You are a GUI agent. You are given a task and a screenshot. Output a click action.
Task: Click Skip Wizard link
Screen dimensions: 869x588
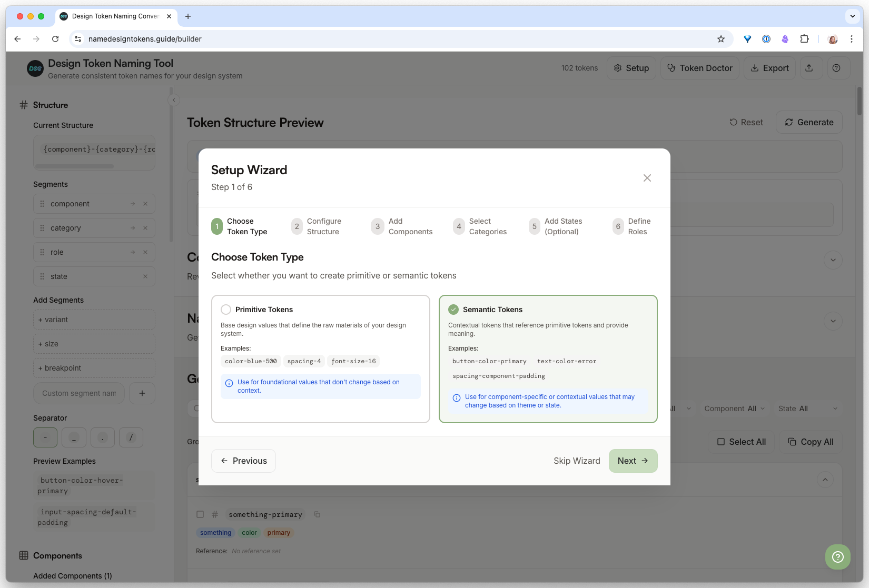[x=577, y=461]
